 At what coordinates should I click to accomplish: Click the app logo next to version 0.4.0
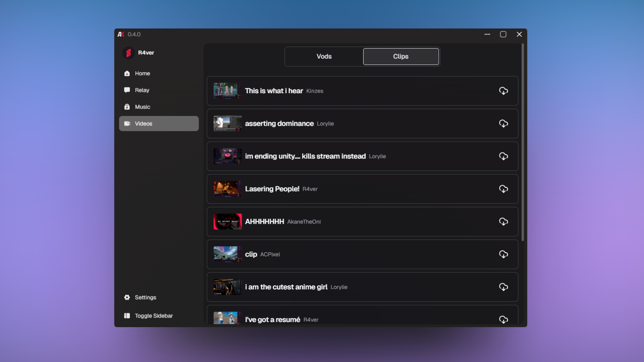(121, 34)
